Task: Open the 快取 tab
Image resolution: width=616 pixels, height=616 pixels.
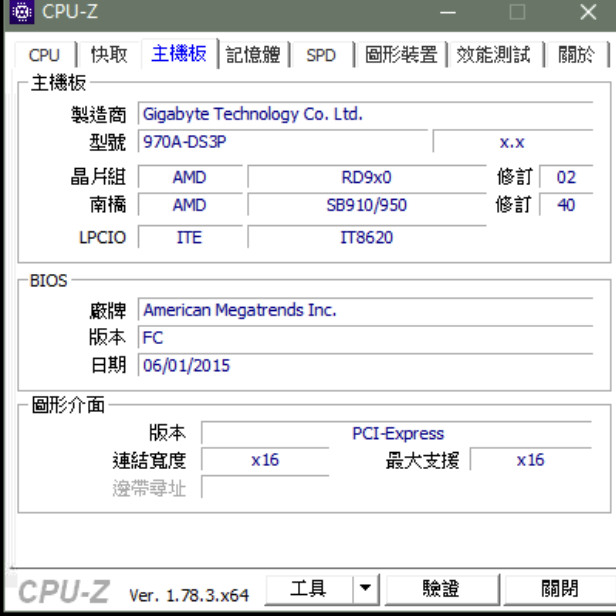Action: pos(109,55)
